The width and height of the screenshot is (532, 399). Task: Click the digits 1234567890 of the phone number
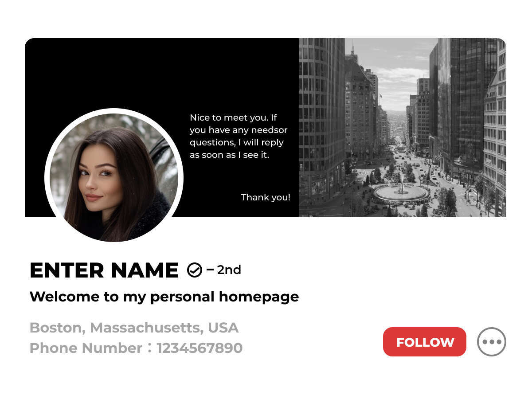click(199, 348)
